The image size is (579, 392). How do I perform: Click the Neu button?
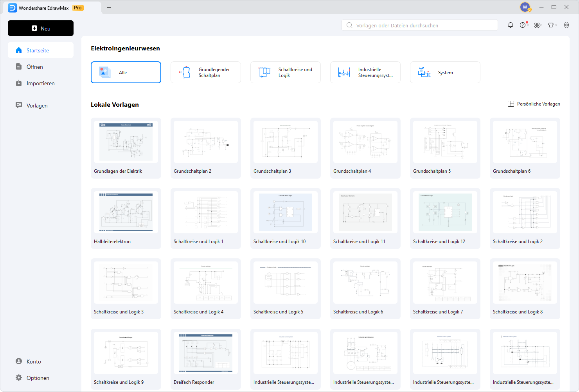point(41,28)
